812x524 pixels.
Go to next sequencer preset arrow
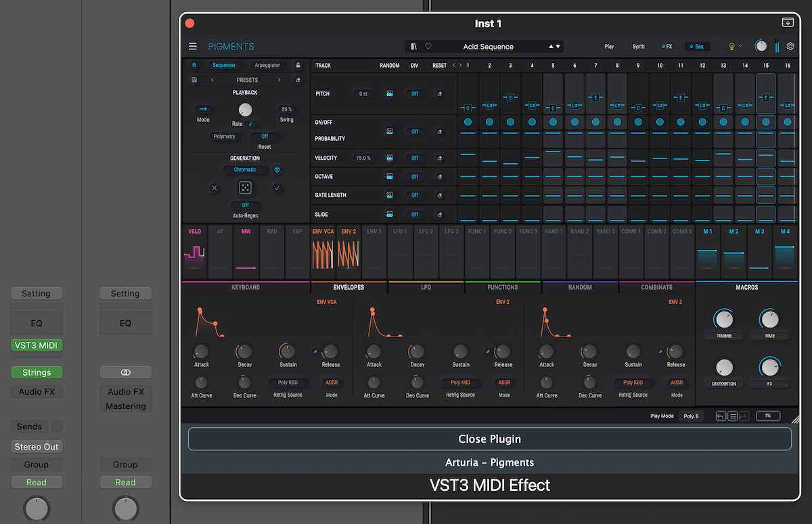279,80
